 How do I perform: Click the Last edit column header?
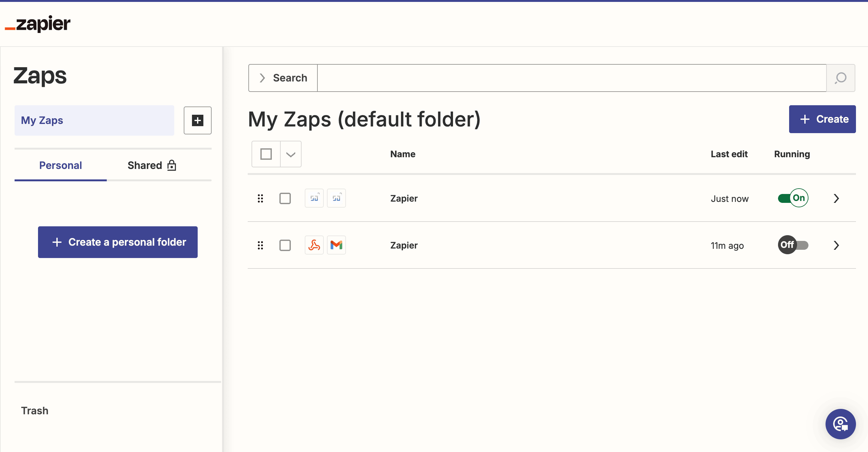[729, 154]
